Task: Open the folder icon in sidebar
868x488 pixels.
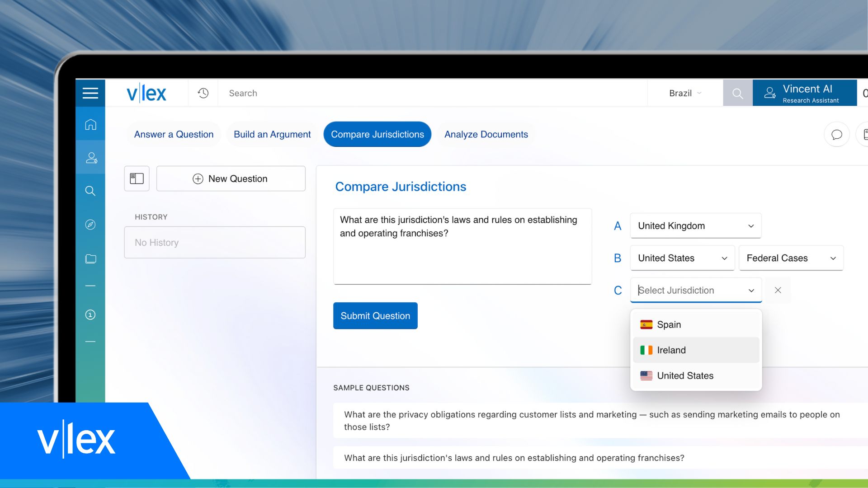Action: click(90, 259)
